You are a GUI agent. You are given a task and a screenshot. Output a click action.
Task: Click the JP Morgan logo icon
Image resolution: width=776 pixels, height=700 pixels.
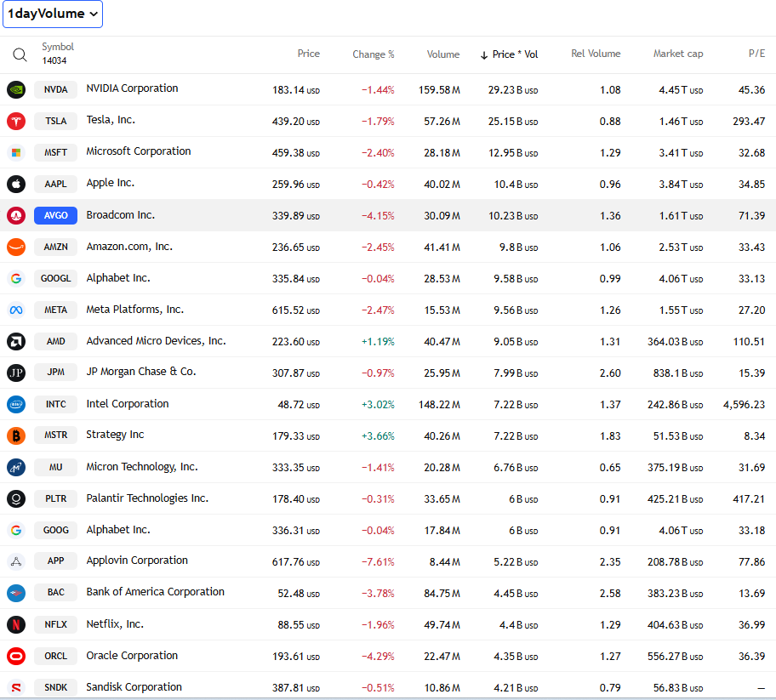16,373
